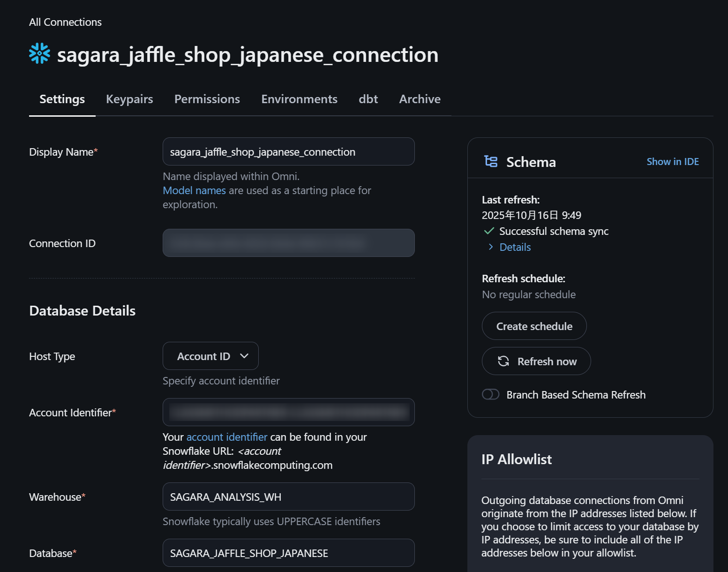Follow the Model names link

coord(194,190)
